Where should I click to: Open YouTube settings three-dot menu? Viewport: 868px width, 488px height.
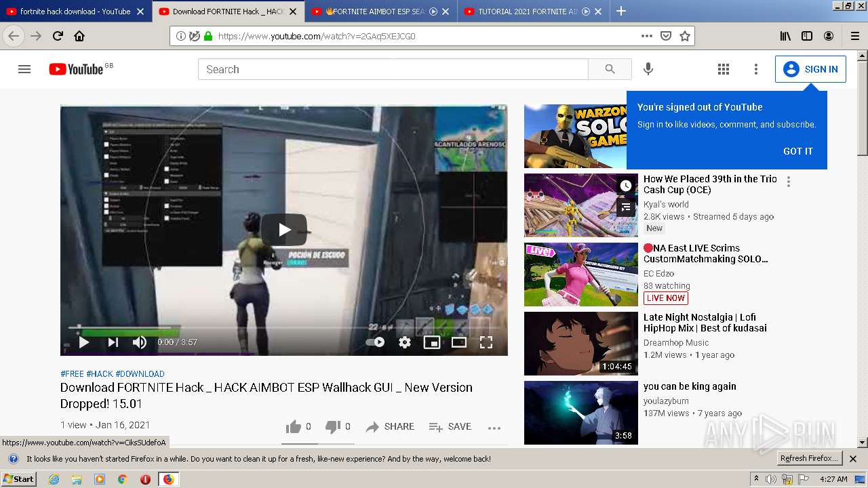(x=756, y=69)
